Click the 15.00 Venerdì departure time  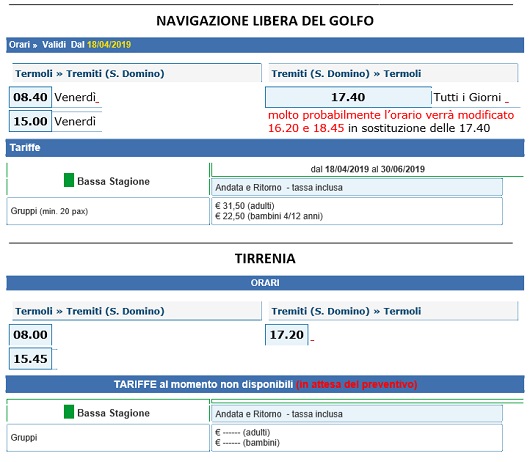(x=30, y=121)
